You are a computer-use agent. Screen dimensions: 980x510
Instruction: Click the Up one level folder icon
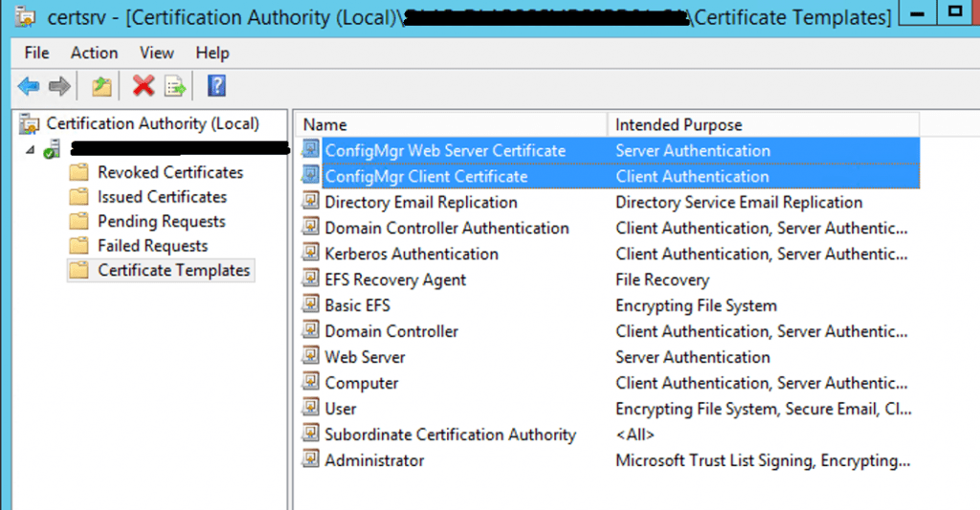click(101, 86)
